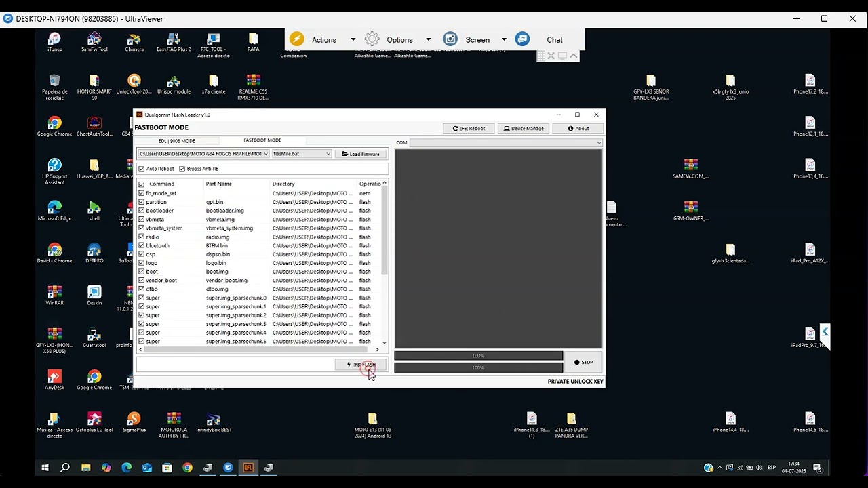Image resolution: width=868 pixels, height=488 pixels.
Task: Open iPhone17,2 IPSW file on desktop
Action: coord(810,85)
